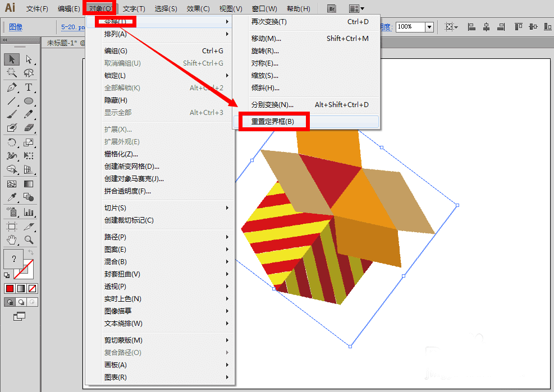Screen dimensions: 554x392
Task: Select the Zoom tool (magnifier)
Action: [29, 240]
